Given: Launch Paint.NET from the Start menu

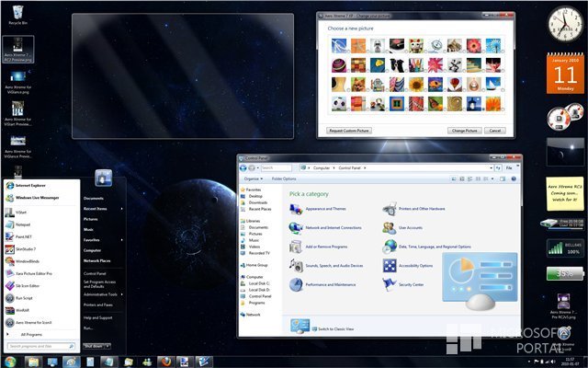Looking at the screenshot, I should (18, 237).
